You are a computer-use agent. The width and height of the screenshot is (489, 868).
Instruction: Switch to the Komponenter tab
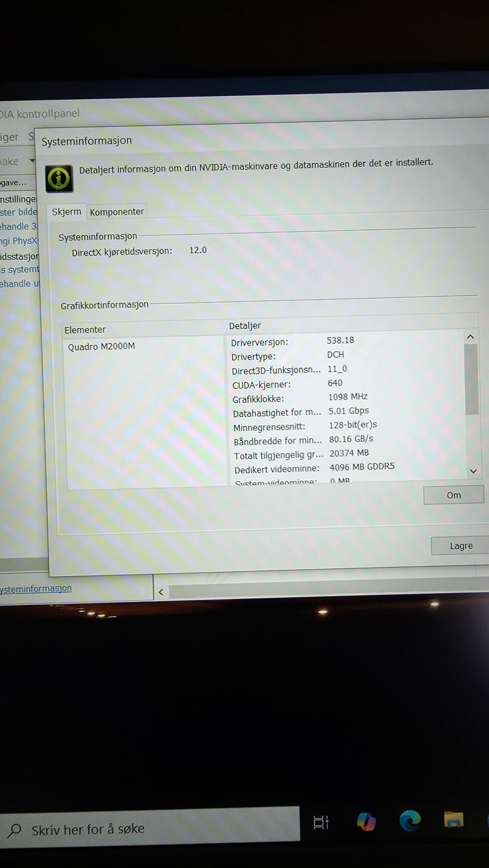[x=117, y=212]
